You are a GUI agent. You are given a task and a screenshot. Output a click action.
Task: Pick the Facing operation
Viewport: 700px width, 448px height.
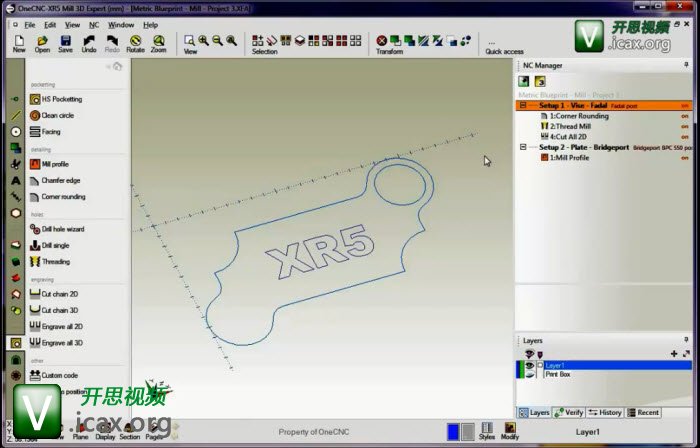[x=45, y=132]
